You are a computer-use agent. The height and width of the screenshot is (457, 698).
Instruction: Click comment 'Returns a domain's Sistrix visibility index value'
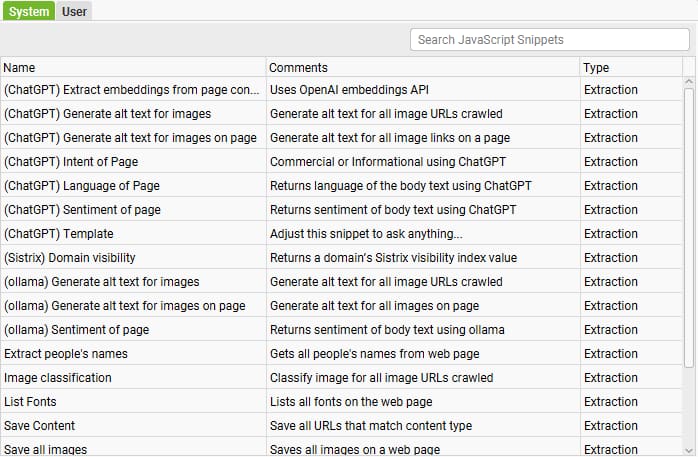(x=393, y=258)
